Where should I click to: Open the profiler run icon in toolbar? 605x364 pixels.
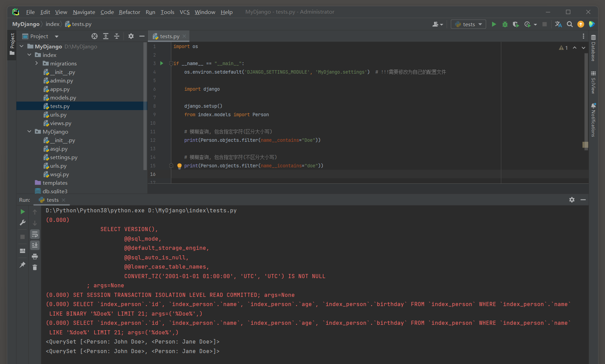tap(528, 24)
